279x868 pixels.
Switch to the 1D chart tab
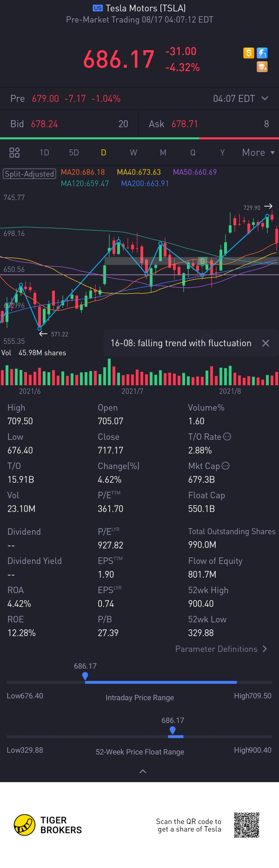tap(44, 153)
